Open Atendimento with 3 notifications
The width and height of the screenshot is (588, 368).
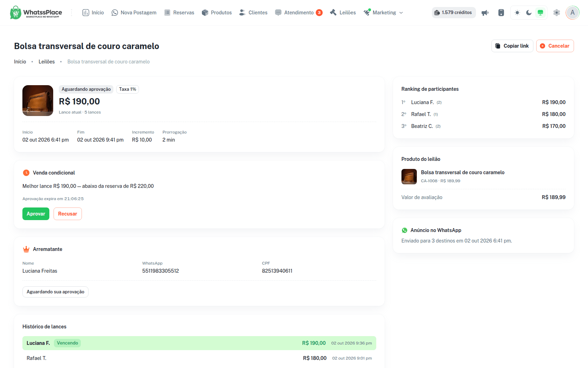point(299,13)
